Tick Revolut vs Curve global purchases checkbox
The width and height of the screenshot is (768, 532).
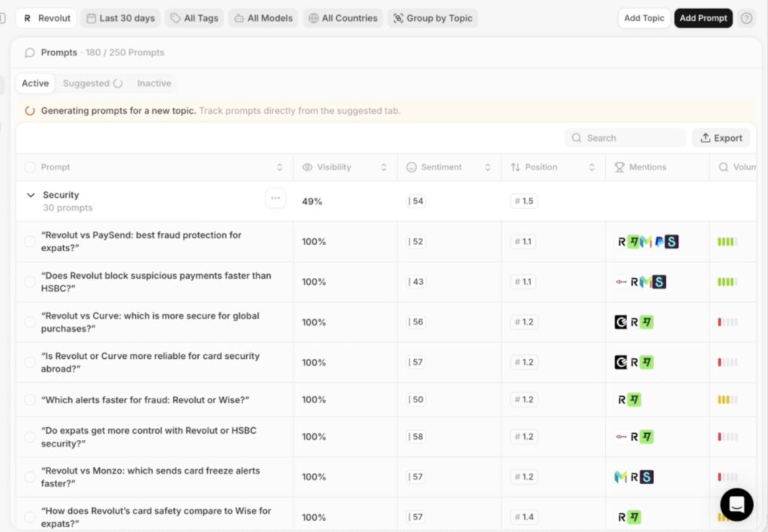30,322
